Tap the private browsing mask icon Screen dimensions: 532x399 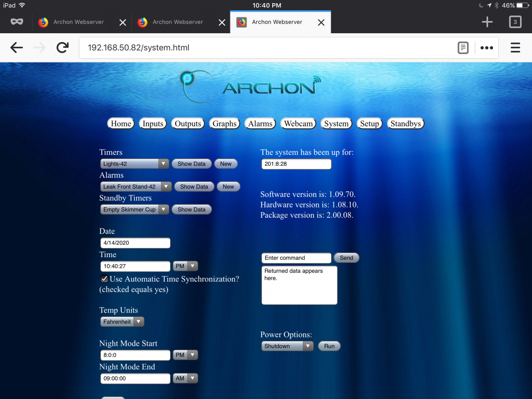click(17, 22)
